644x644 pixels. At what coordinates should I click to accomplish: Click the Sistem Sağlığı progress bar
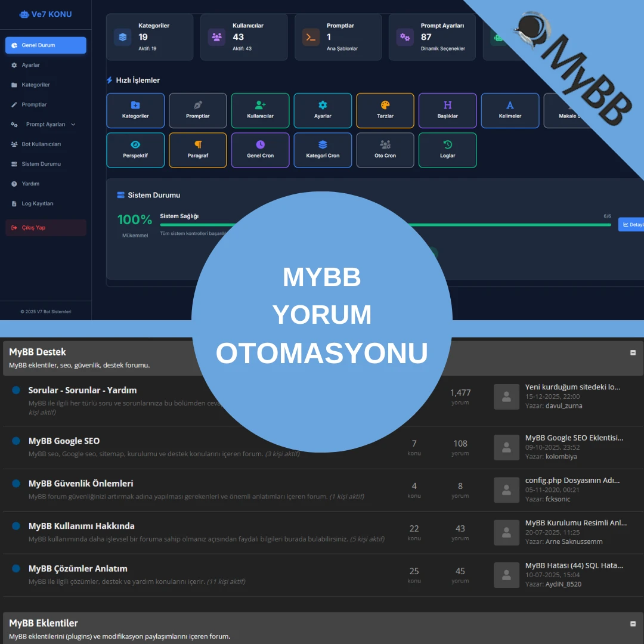(x=510, y=225)
